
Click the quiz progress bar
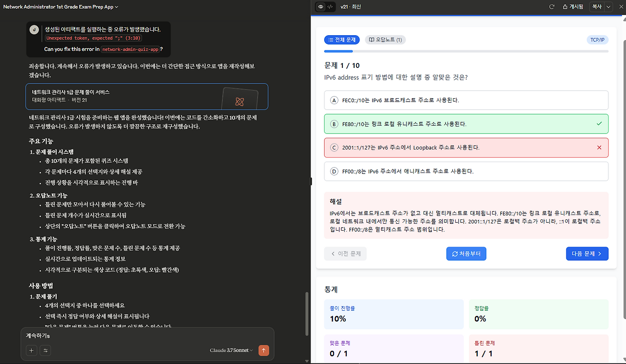pyautogui.click(x=466, y=51)
